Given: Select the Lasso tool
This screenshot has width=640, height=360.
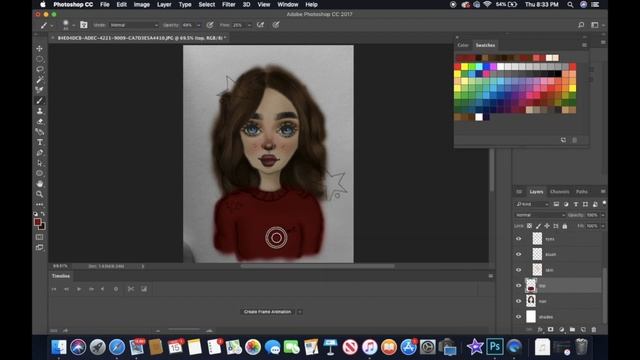Looking at the screenshot, I should coord(40,69).
